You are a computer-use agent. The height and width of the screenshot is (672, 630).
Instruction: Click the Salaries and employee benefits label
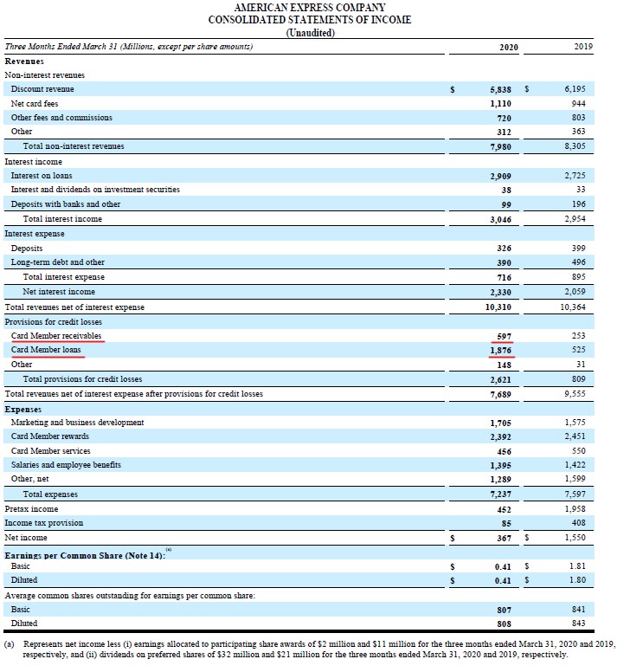[x=66, y=465]
